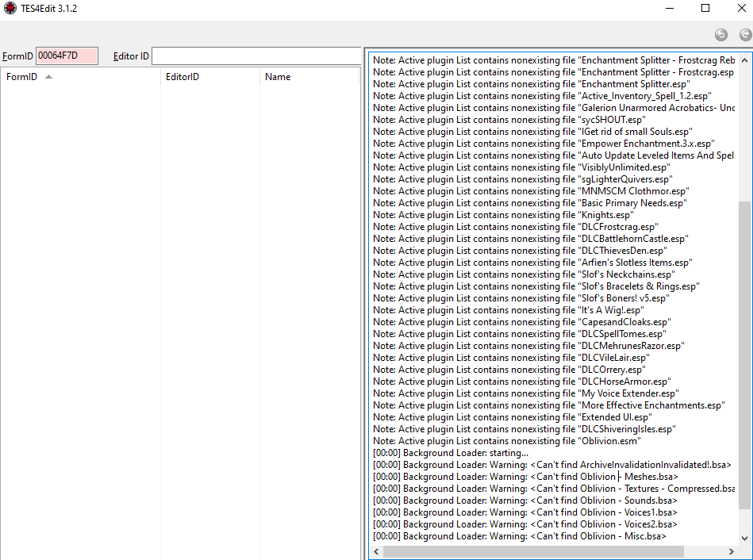753x560 pixels.
Task: Click the back navigation arrow icon
Action: [x=720, y=34]
